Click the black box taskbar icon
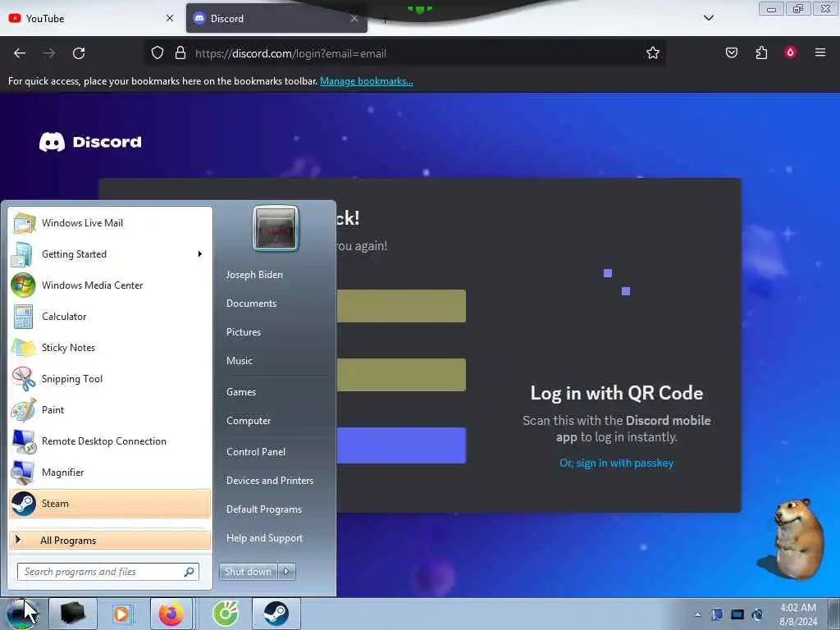 coord(73,614)
